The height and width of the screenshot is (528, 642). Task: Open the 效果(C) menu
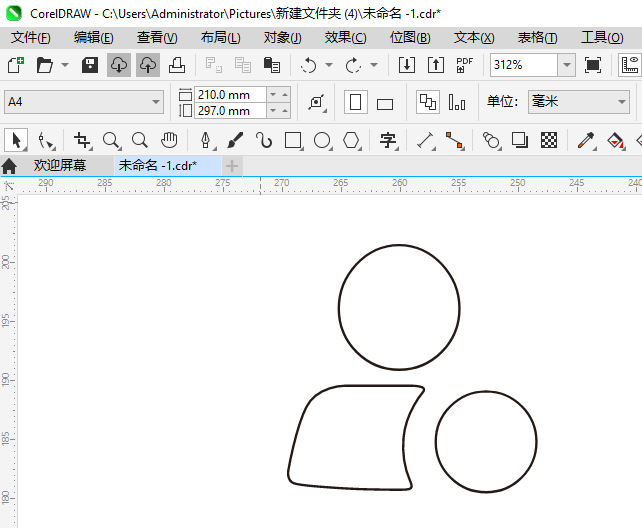point(346,38)
